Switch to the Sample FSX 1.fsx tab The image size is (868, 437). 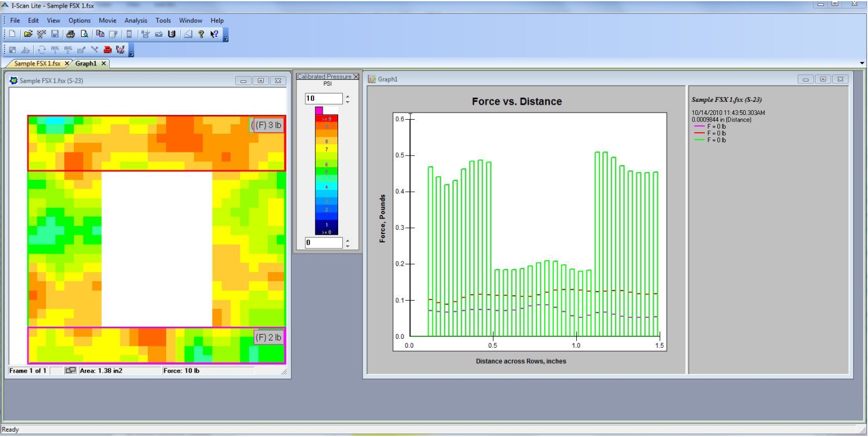[37, 63]
